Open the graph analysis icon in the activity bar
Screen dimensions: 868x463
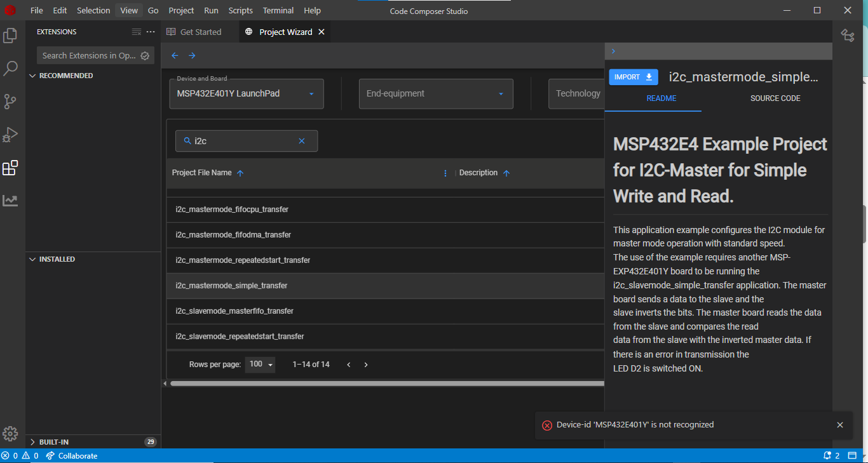10,201
